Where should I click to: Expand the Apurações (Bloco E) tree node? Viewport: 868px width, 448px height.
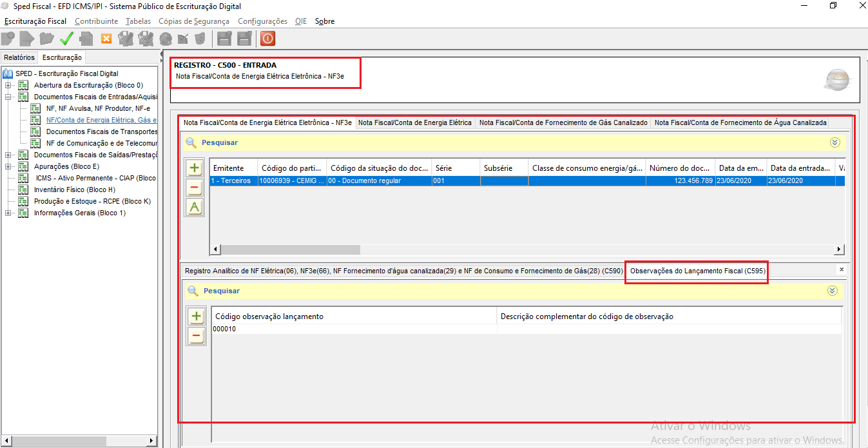(x=8, y=166)
